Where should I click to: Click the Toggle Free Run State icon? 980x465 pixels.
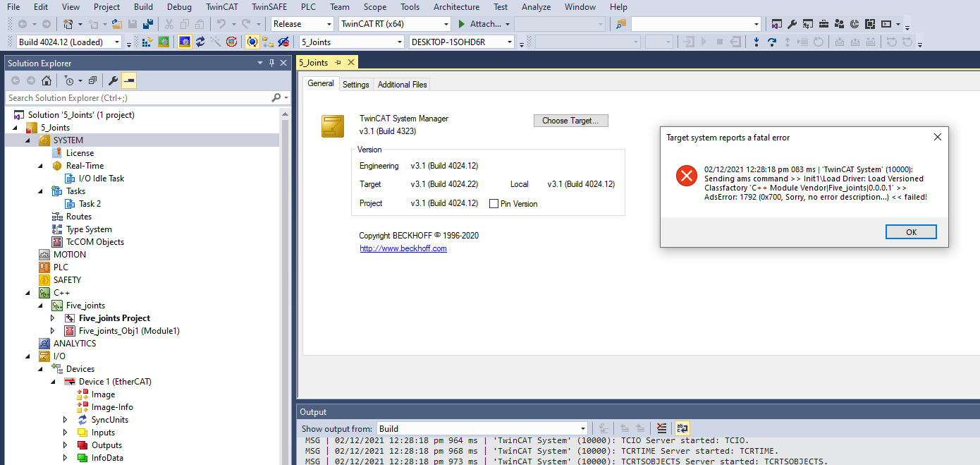click(231, 42)
